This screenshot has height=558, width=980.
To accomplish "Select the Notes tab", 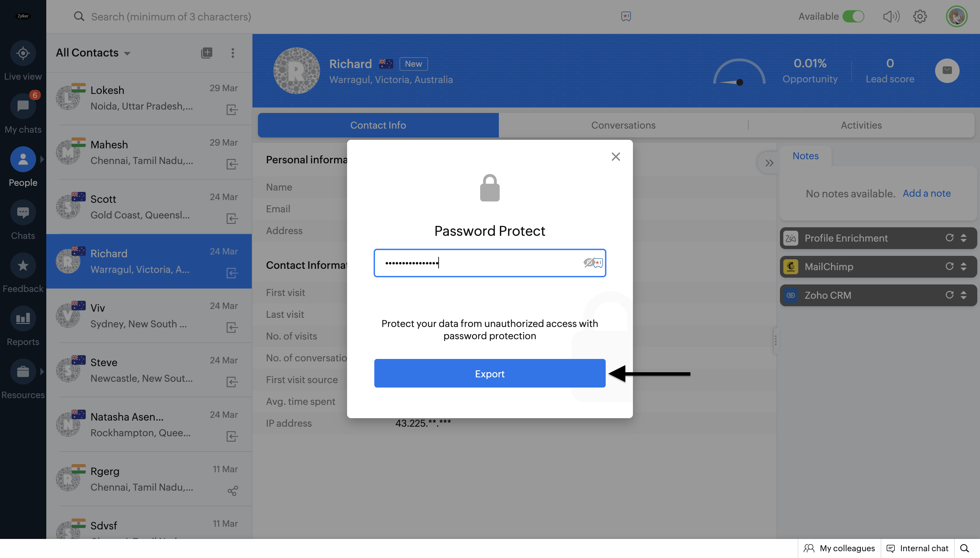I will 805,155.
